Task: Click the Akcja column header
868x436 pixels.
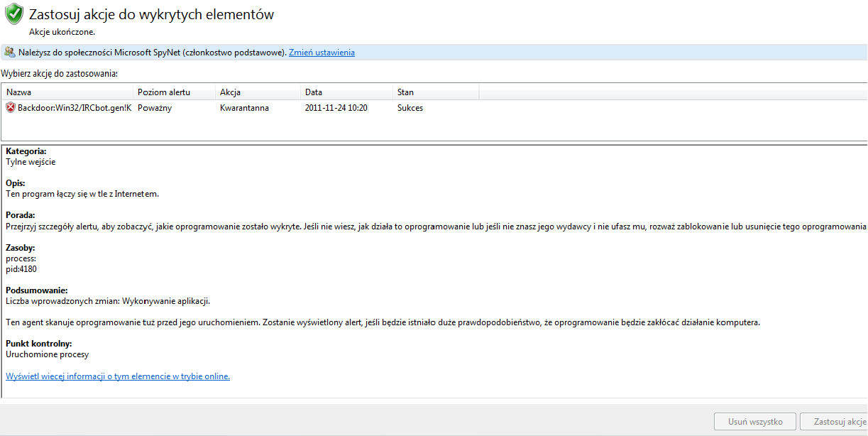Action: pos(258,92)
